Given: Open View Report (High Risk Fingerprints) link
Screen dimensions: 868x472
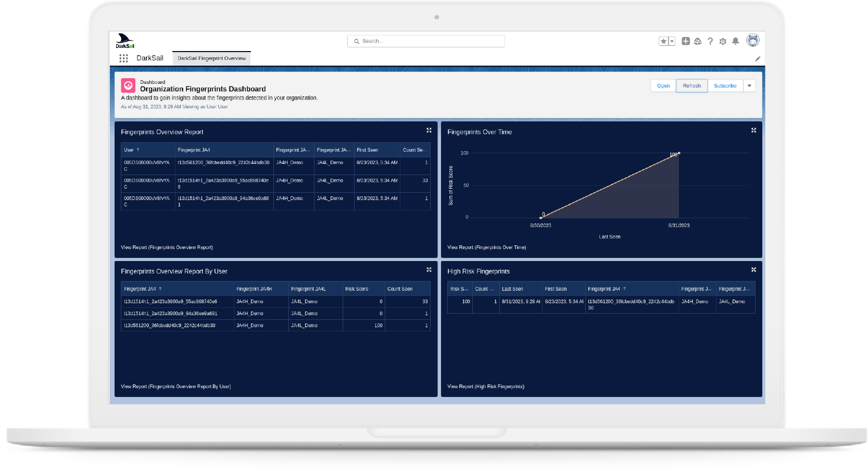Looking at the screenshot, I should pos(485,387).
